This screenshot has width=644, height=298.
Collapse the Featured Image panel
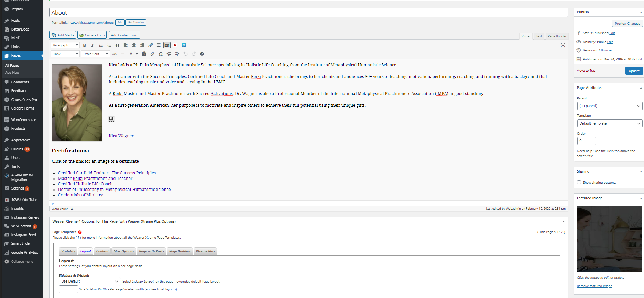pyautogui.click(x=641, y=198)
